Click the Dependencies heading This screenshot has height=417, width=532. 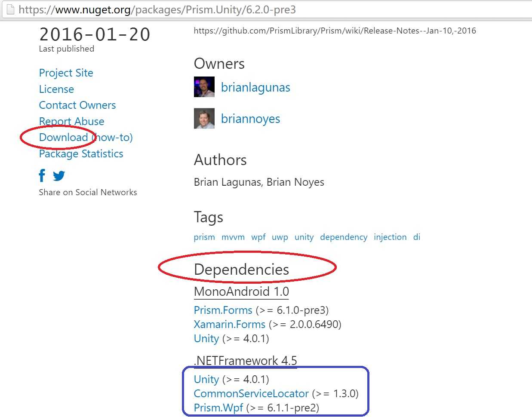pos(241,269)
